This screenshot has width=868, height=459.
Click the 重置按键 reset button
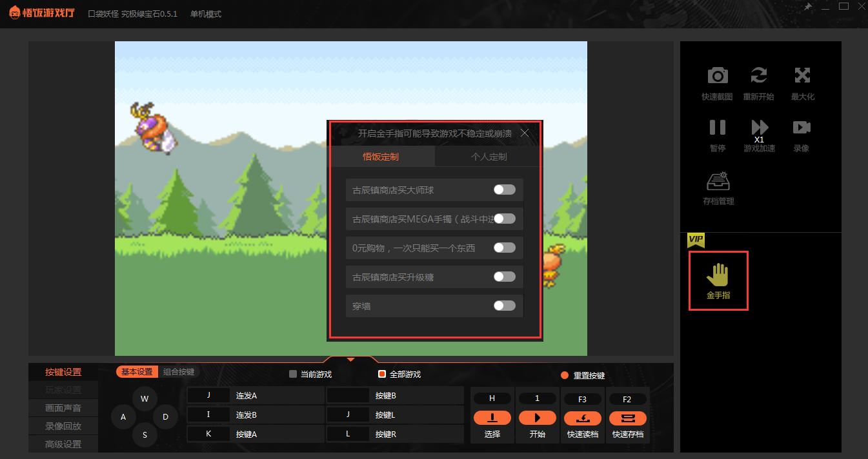click(583, 375)
